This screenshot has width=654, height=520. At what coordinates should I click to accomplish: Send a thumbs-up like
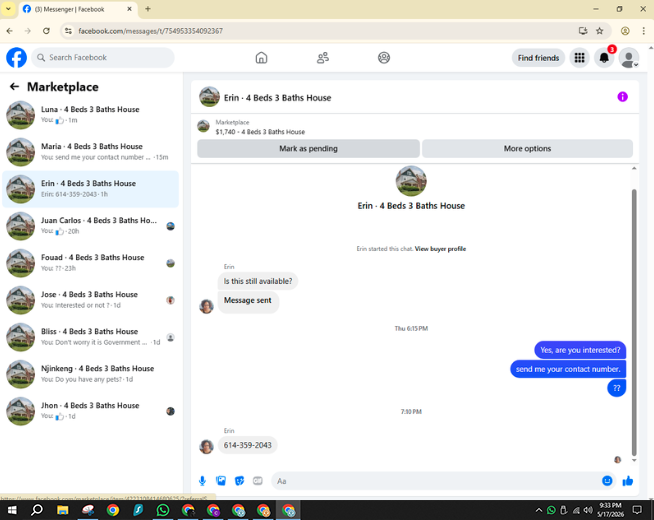628,481
